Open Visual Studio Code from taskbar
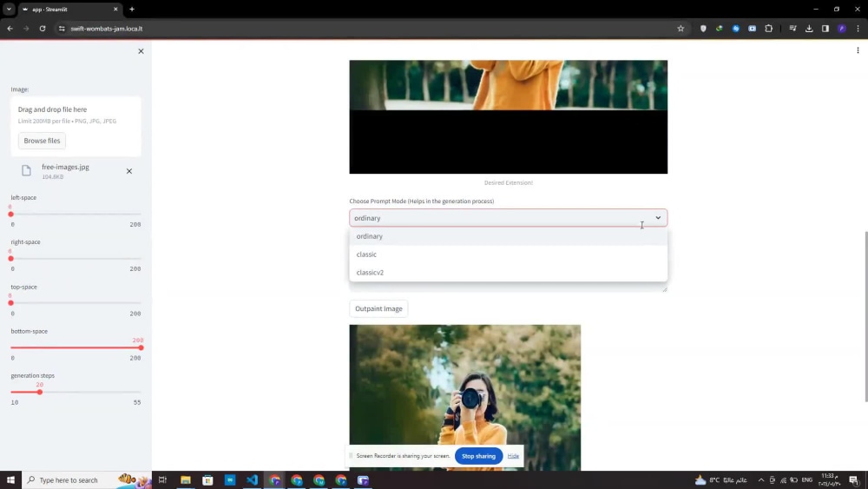 click(252, 479)
